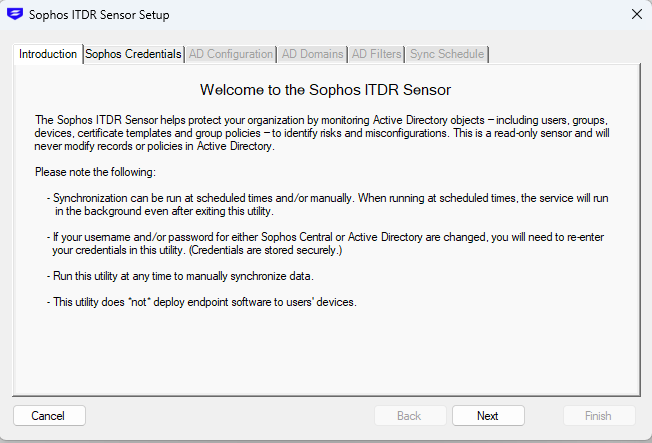Image resolution: width=652 pixels, height=443 pixels.
Task: Proceed with the Next button
Action: pos(488,416)
